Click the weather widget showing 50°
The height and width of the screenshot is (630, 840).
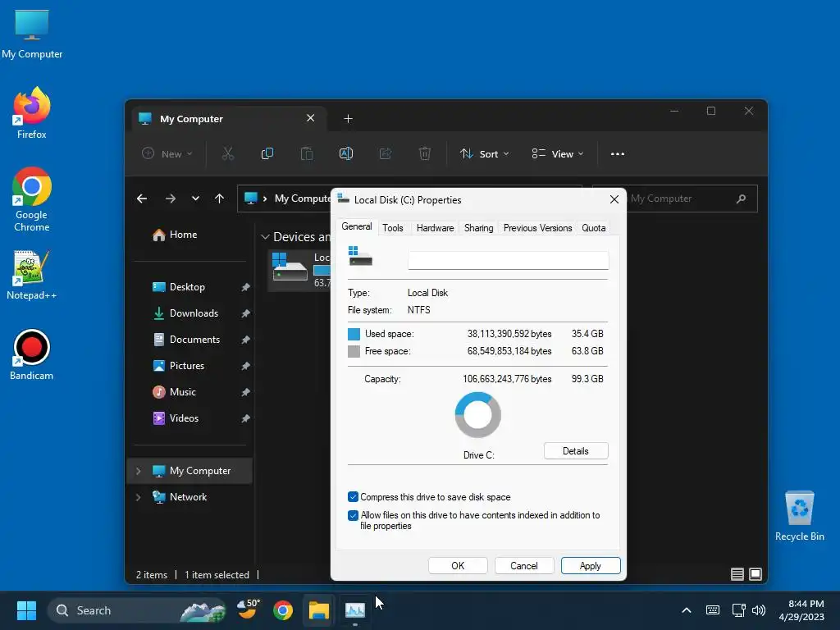pos(248,609)
